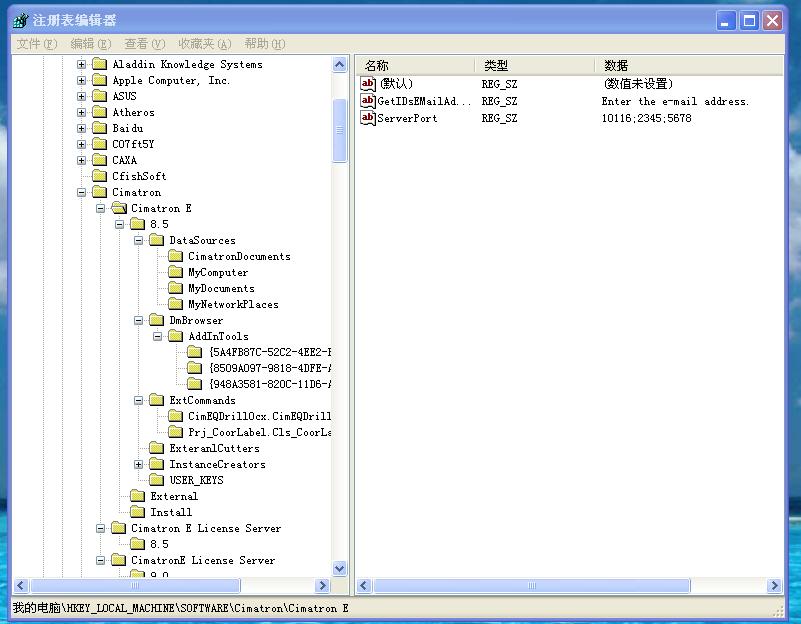Click the MyNetworkPlaces folder icon

tap(176, 304)
